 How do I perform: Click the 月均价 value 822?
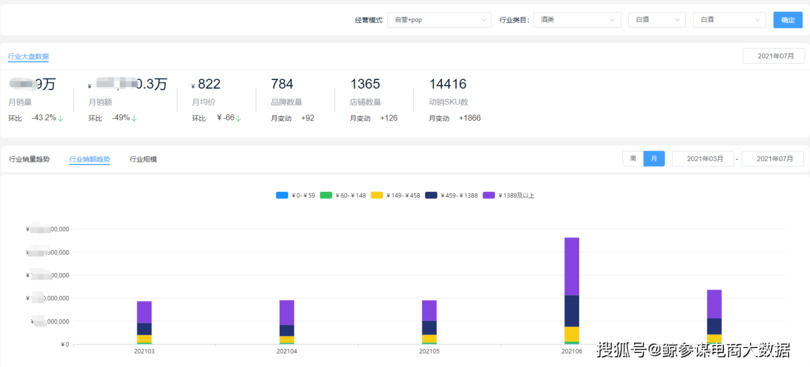pos(209,84)
